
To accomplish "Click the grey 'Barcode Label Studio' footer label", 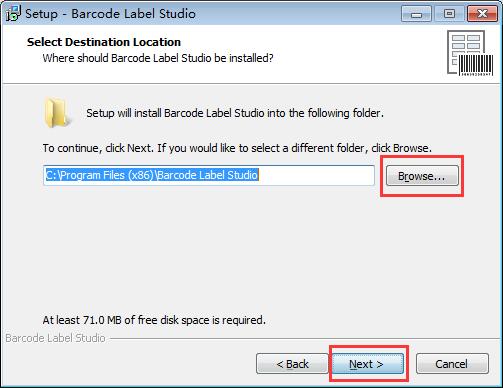I will click(55, 338).
